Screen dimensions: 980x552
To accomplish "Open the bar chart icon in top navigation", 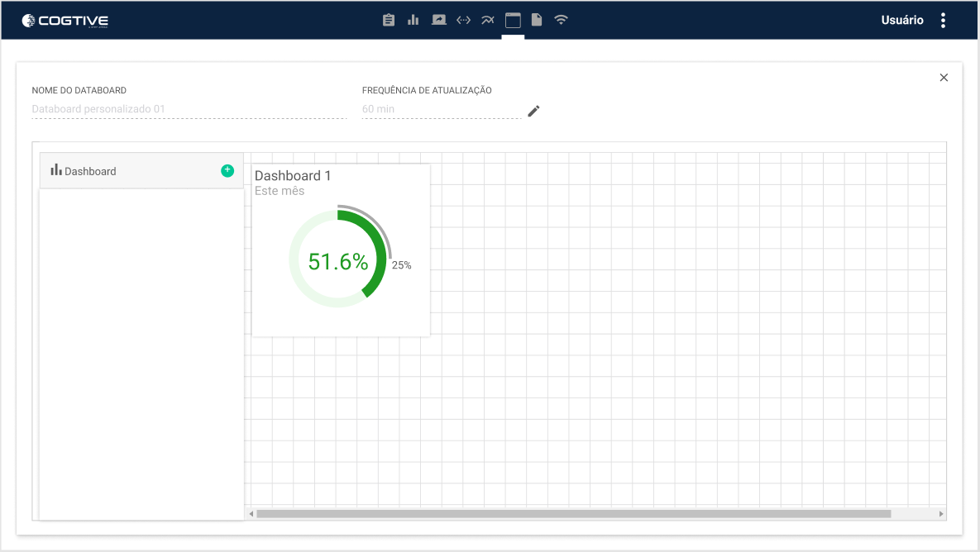I will click(414, 20).
